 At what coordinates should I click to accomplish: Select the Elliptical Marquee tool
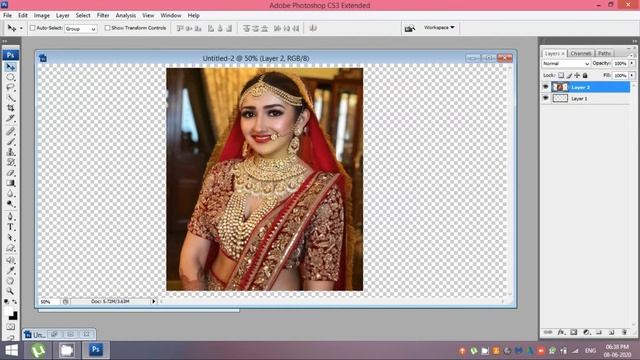click(x=11, y=77)
